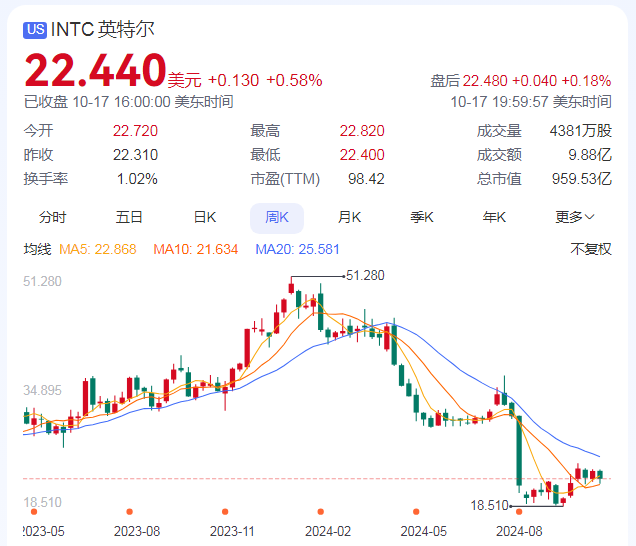
Task: Click the MA10: 21.634 indicator label
Action: click(x=196, y=249)
